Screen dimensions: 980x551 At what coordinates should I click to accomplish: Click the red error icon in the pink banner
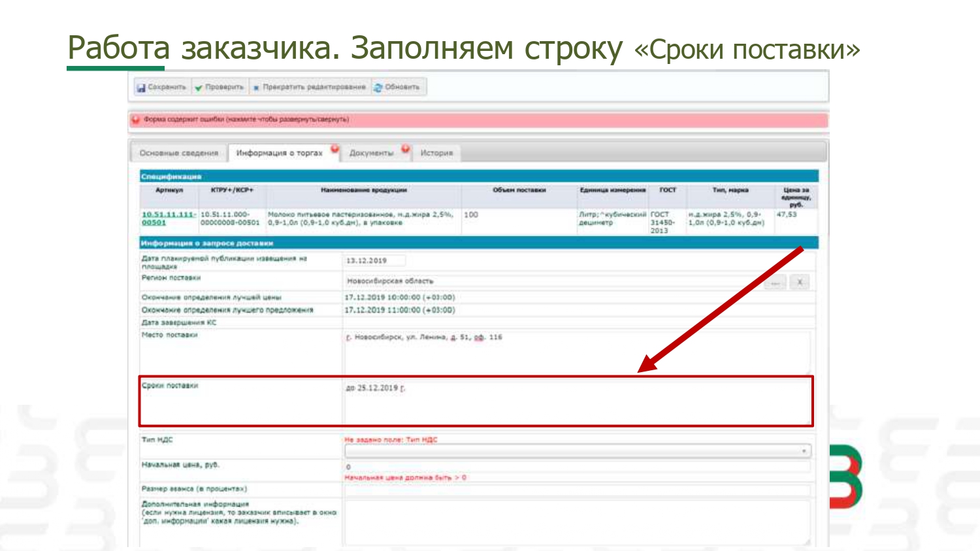click(136, 119)
